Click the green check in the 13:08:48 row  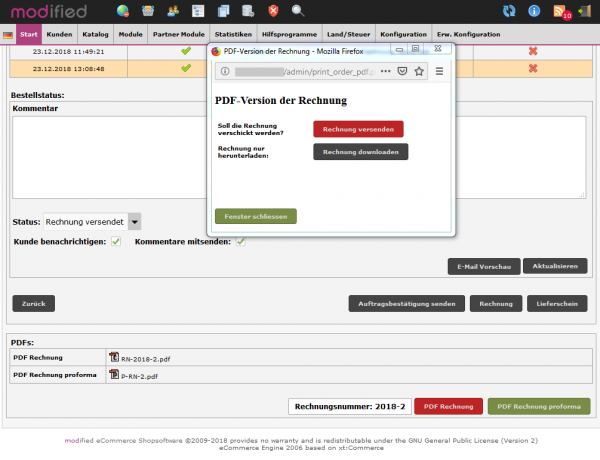point(186,68)
